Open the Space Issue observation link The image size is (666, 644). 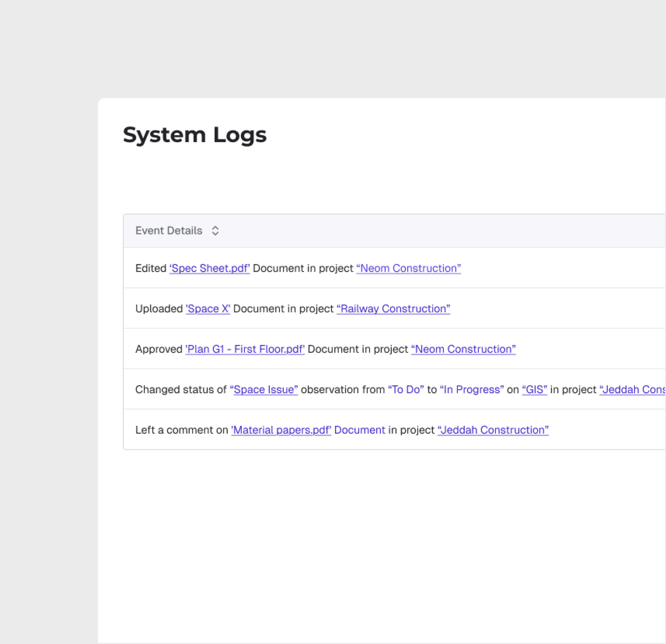(264, 390)
